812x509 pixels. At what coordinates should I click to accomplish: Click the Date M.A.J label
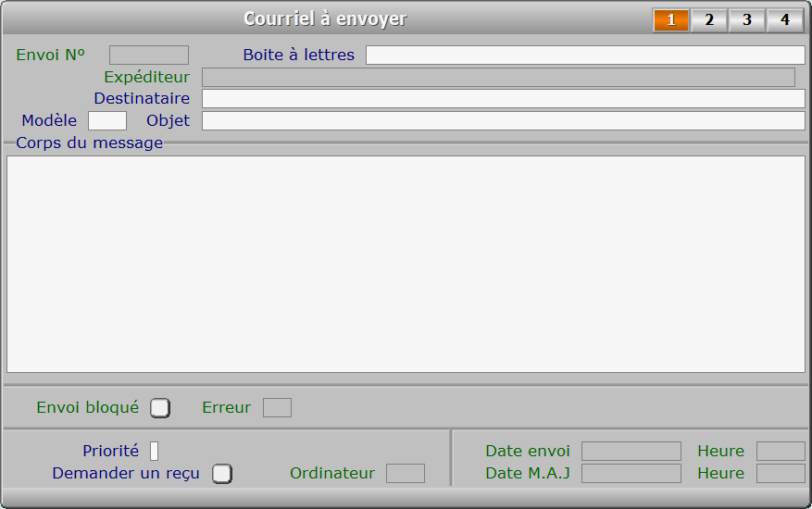pos(528,473)
